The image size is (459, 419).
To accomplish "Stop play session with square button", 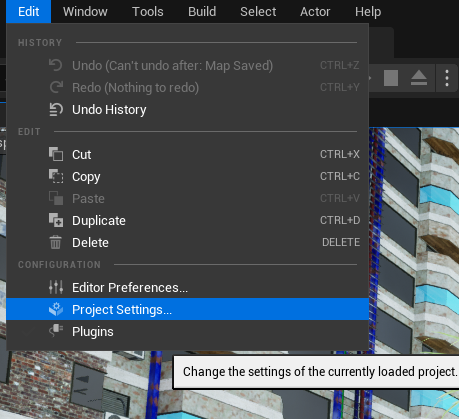I will (391, 78).
